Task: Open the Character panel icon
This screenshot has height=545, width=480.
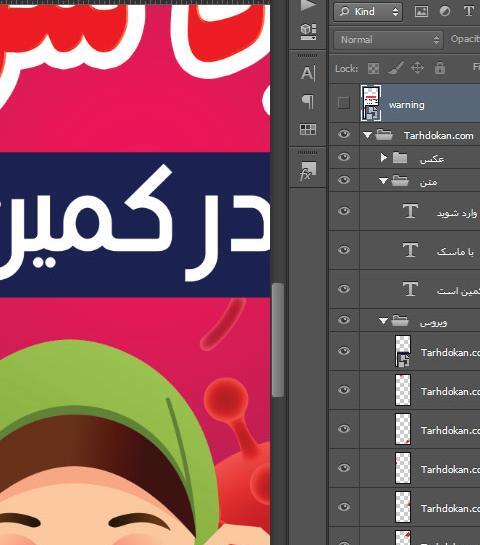Action: coord(308,73)
